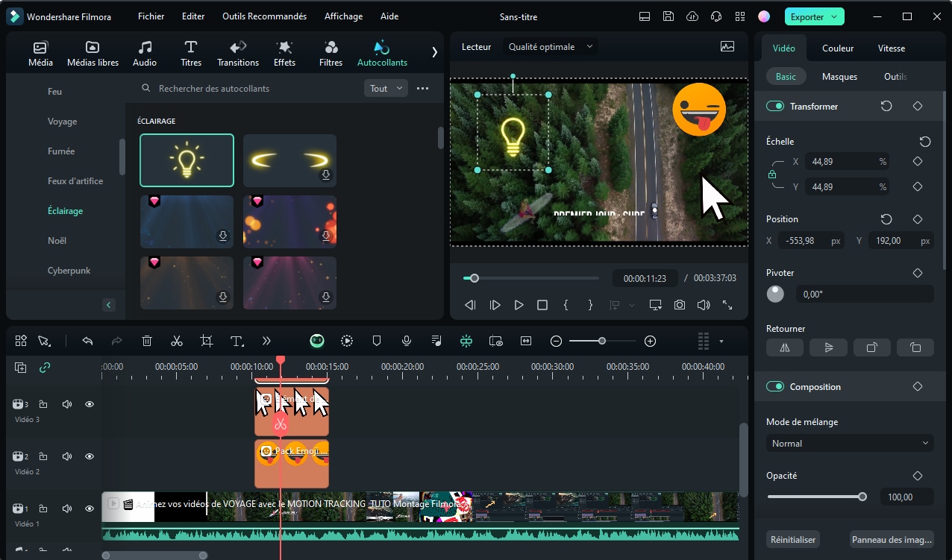Reset the Transformer section

(x=886, y=107)
